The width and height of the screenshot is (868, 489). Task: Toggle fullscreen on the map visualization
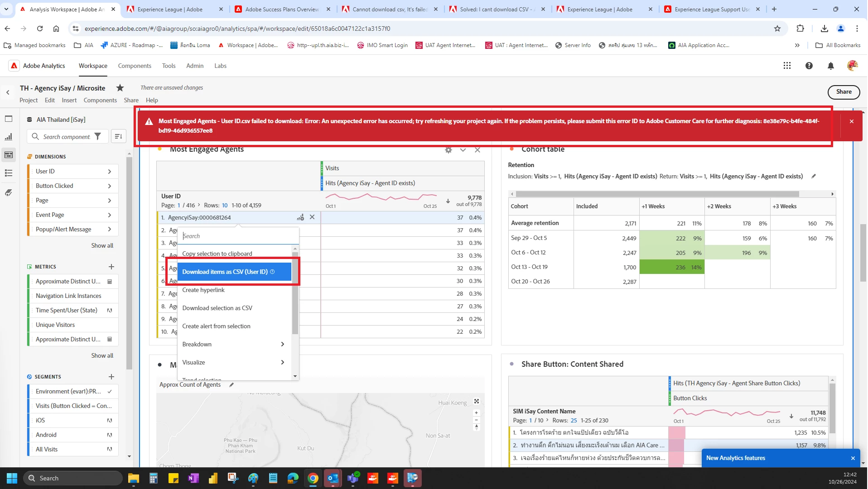coord(477,401)
